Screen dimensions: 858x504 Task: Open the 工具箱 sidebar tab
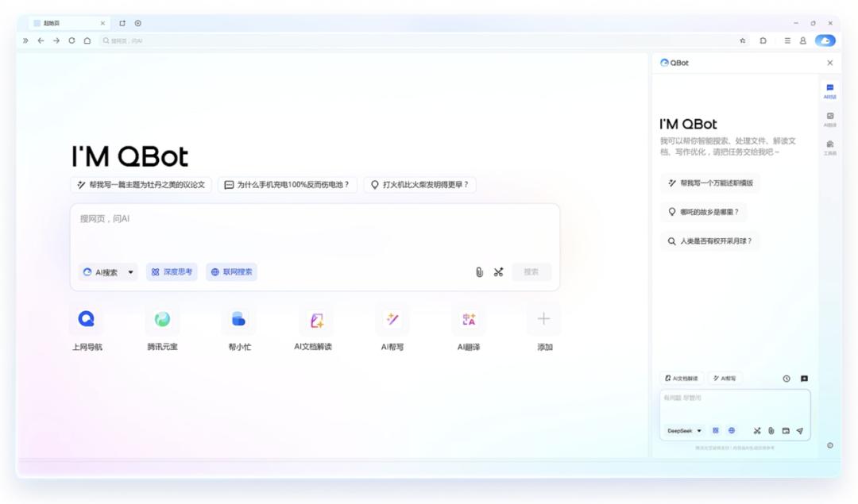(830, 147)
